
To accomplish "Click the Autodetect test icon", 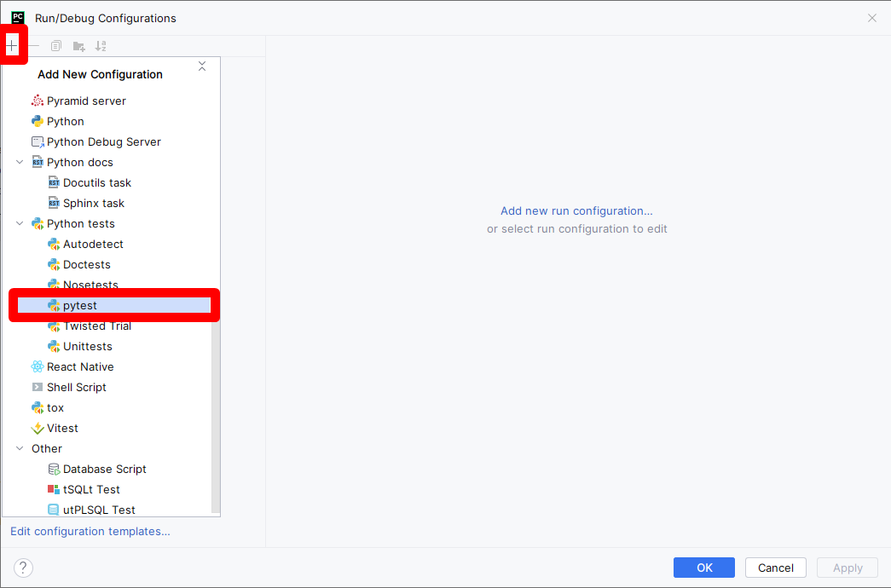I will pos(54,244).
